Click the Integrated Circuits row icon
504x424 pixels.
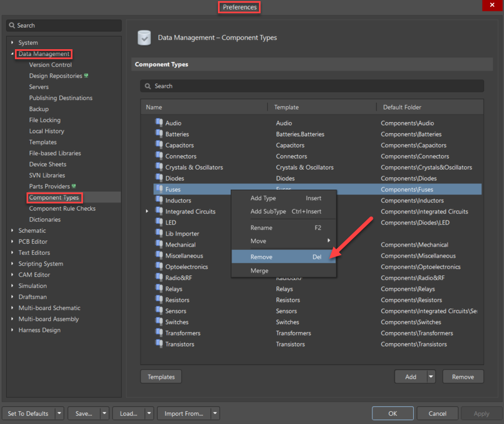tap(159, 211)
